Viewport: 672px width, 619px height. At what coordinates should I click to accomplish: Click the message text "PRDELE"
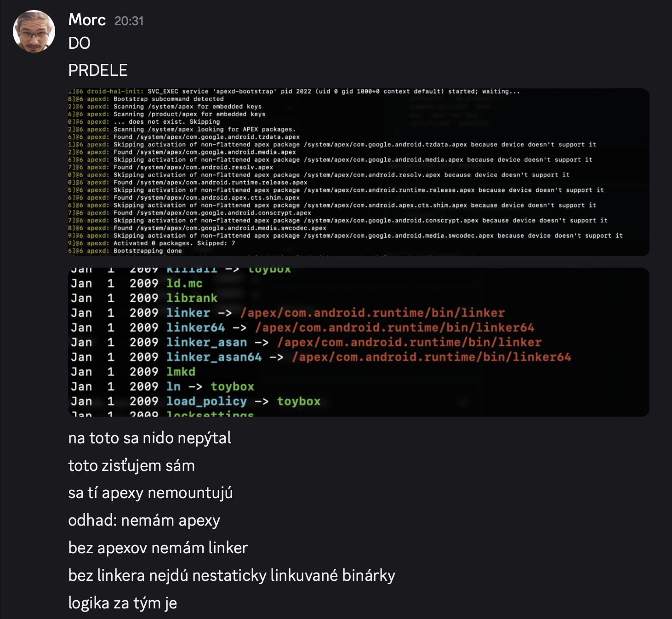98,70
